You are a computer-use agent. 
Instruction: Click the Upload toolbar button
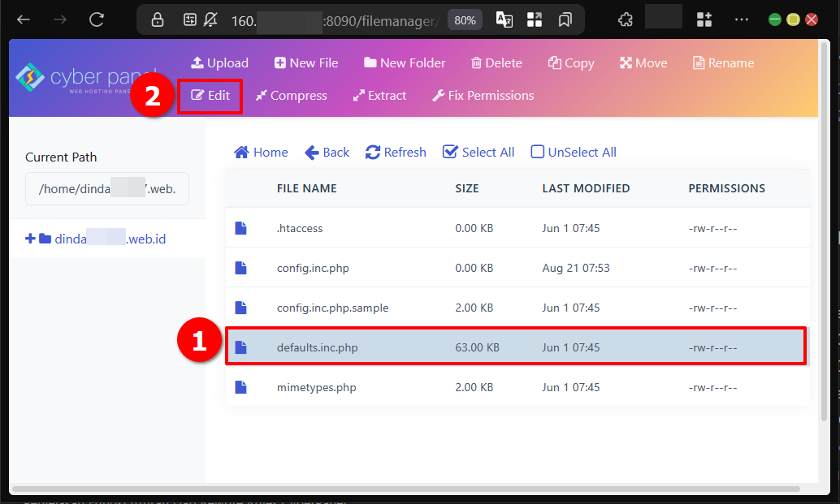tap(219, 63)
